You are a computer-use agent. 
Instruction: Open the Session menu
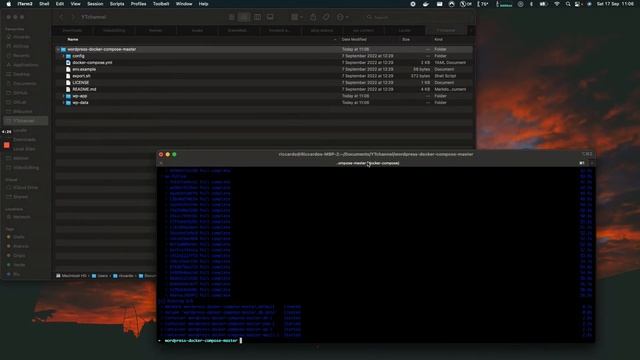coord(95,4)
